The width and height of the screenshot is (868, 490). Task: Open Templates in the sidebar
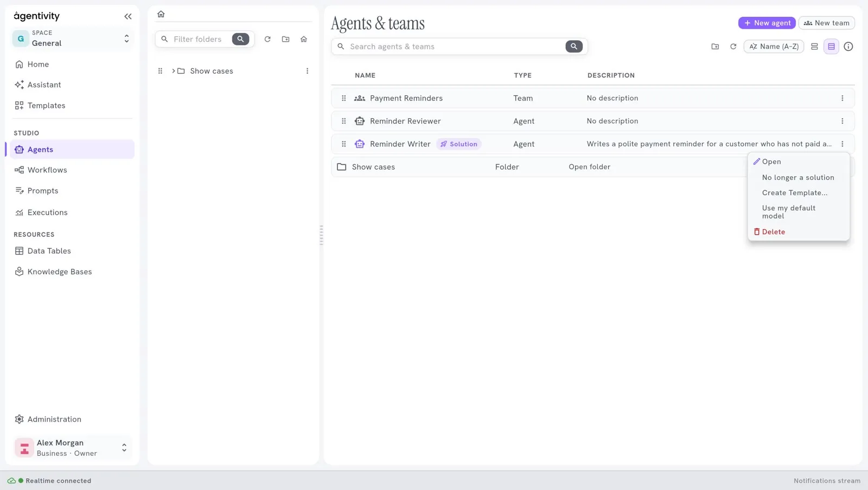pos(72,106)
